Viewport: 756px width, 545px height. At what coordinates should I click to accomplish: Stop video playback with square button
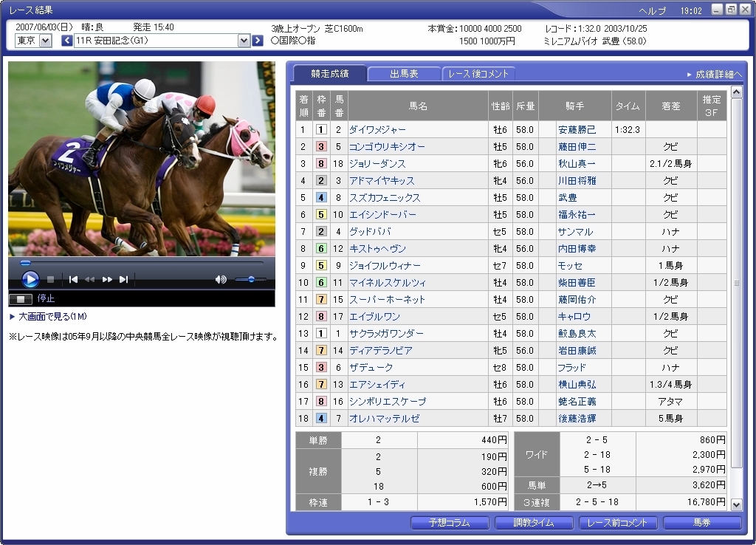pos(51,279)
